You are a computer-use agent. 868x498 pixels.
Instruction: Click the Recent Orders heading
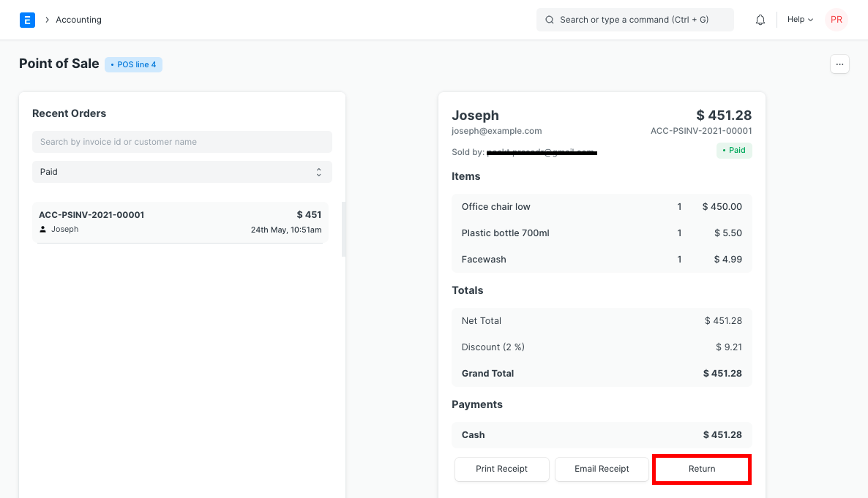pos(70,113)
